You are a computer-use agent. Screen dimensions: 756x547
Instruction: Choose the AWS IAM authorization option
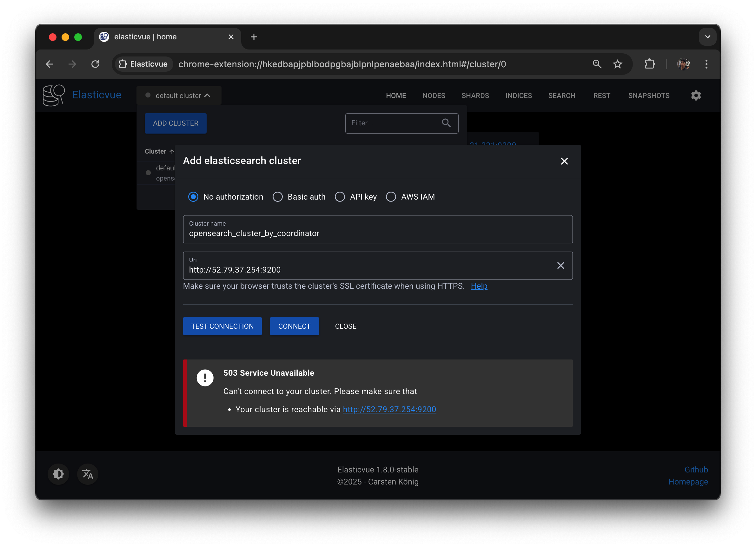click(x=391, y=197)
